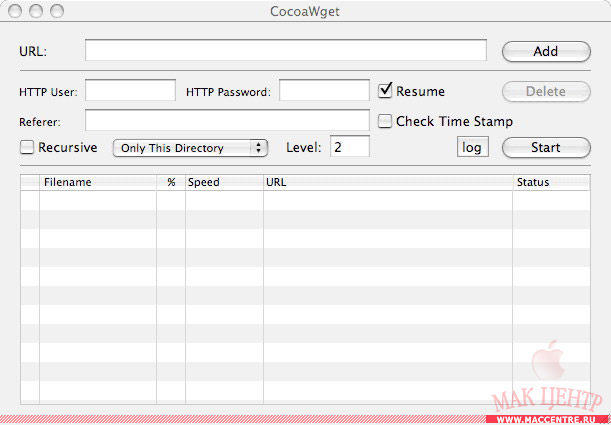Open the Only This Directory dropdown
Screen dimensions: 611x425
click(190, 148)
